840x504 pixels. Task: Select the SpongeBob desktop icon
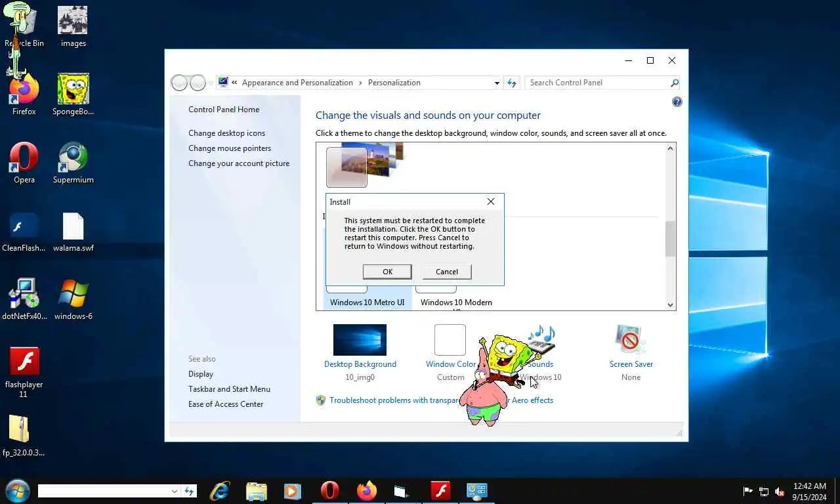pos(73,94)
